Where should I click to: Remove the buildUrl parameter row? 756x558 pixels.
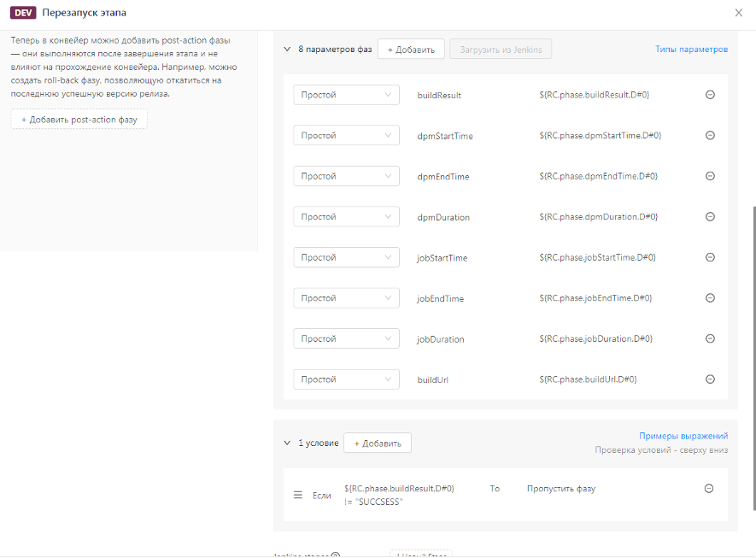pyautogui.click(x=709, y=379)
